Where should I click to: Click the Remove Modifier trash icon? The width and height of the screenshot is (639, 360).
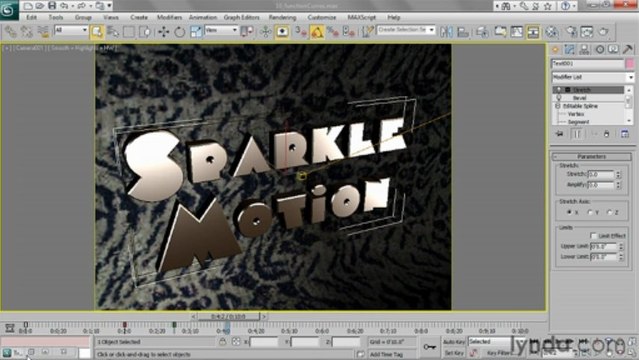(607, 134)
